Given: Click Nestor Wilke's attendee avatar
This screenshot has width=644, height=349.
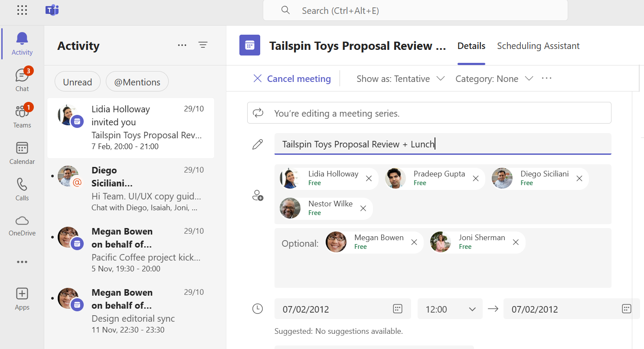Looking at the screenshot, I should 290,208.
